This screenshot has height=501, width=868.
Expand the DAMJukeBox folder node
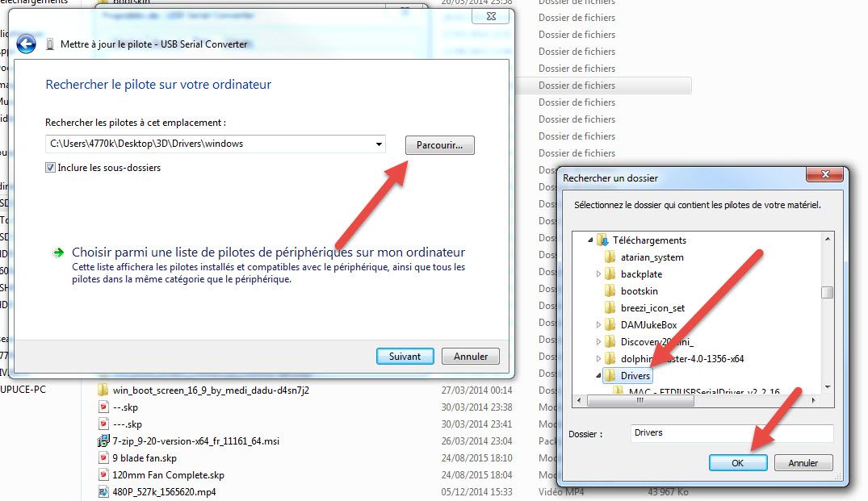tap(598, 324)
